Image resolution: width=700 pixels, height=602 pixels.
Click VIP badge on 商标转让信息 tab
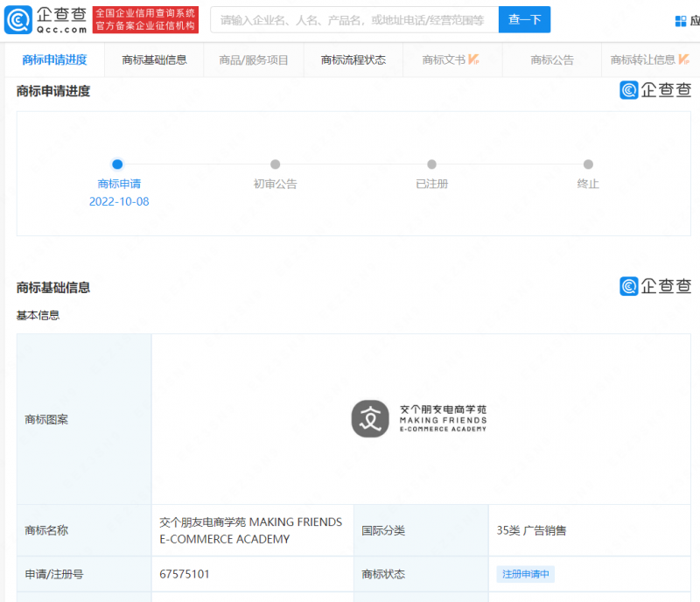point(684,59)
